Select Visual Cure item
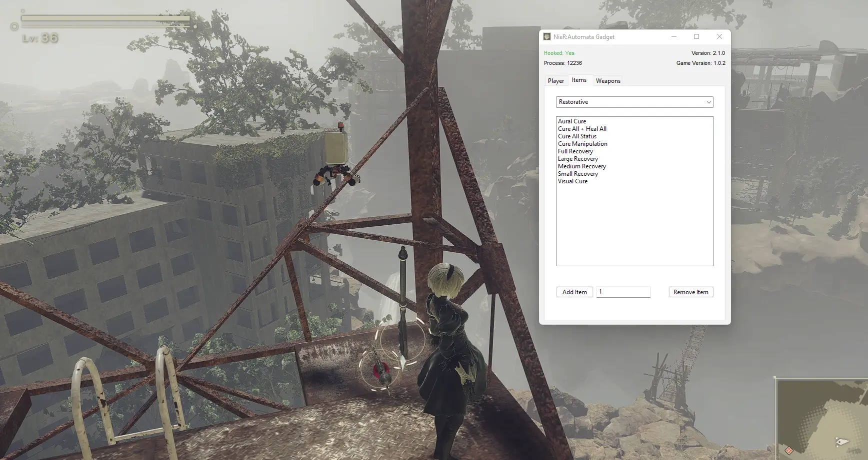 pos(572,181)
